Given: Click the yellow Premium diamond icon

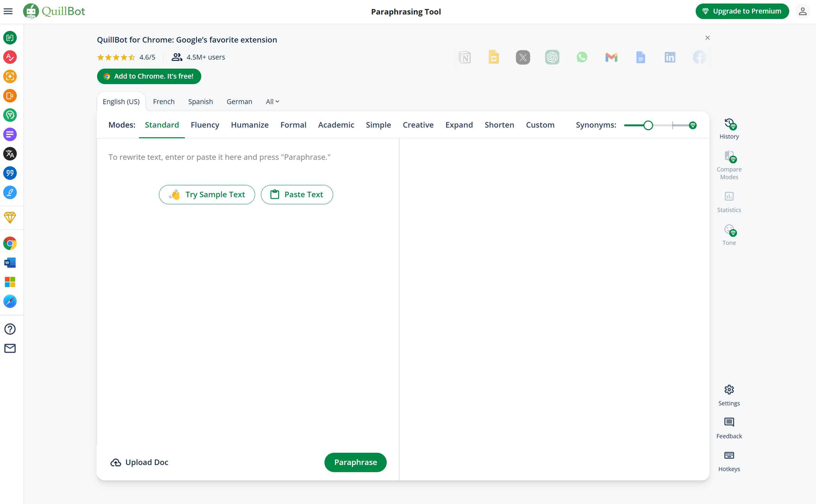Looking at the screenshot, I should 10,217.
